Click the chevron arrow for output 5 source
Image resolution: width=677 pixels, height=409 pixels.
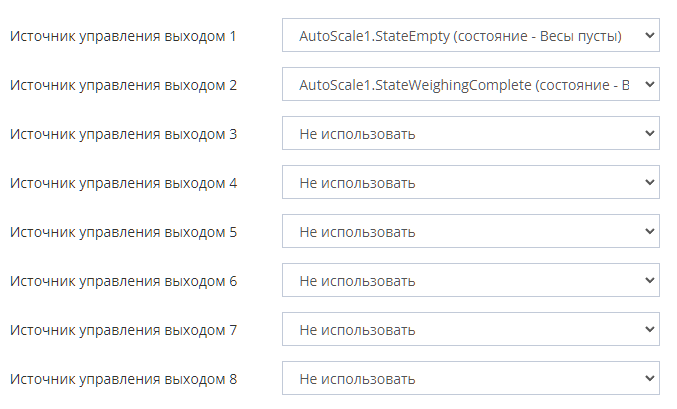click(649, 232)
